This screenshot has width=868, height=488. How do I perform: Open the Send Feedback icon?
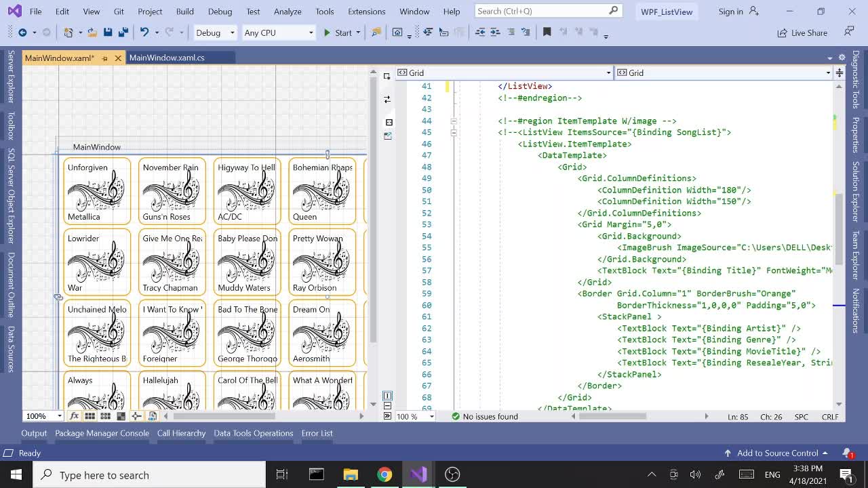848,32
